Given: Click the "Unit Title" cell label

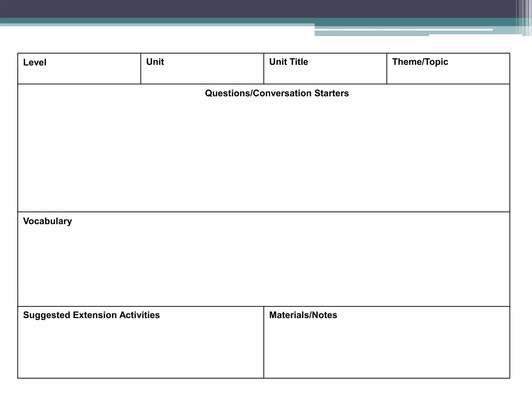Looking at the screenshot, I should coord(289,62).
